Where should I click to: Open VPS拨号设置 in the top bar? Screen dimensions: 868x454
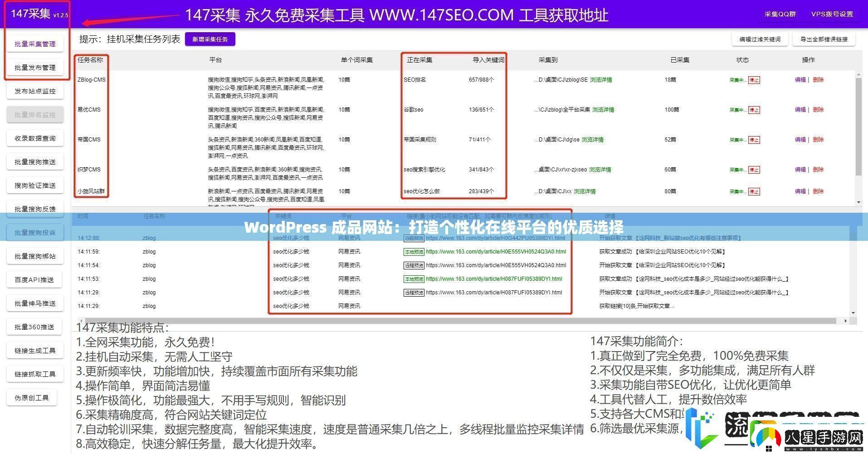click(832, 14)
